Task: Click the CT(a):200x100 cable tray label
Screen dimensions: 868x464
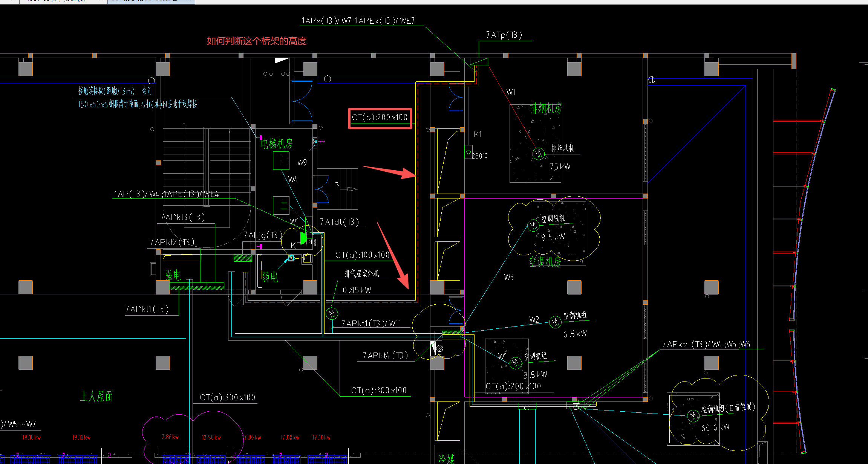Action: [x=513, y=386]
